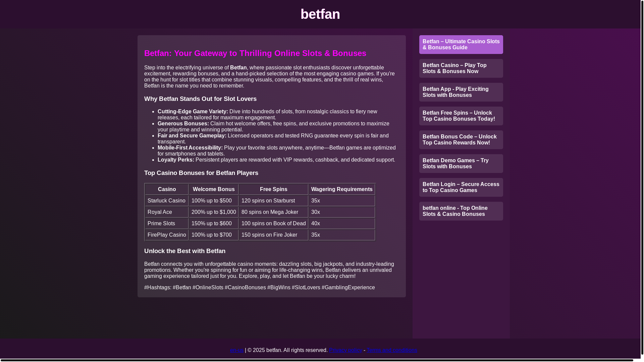
Task: Click 'Fair and Secure Gameplay:' bullet label
Action: [x=192, y=136]
